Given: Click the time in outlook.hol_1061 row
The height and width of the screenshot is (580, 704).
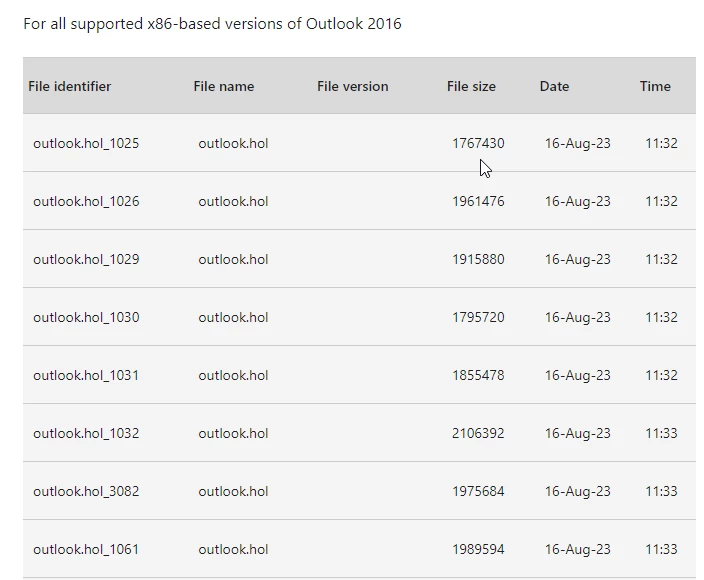Looking at the screenshot, I should [x=661, y=549].
